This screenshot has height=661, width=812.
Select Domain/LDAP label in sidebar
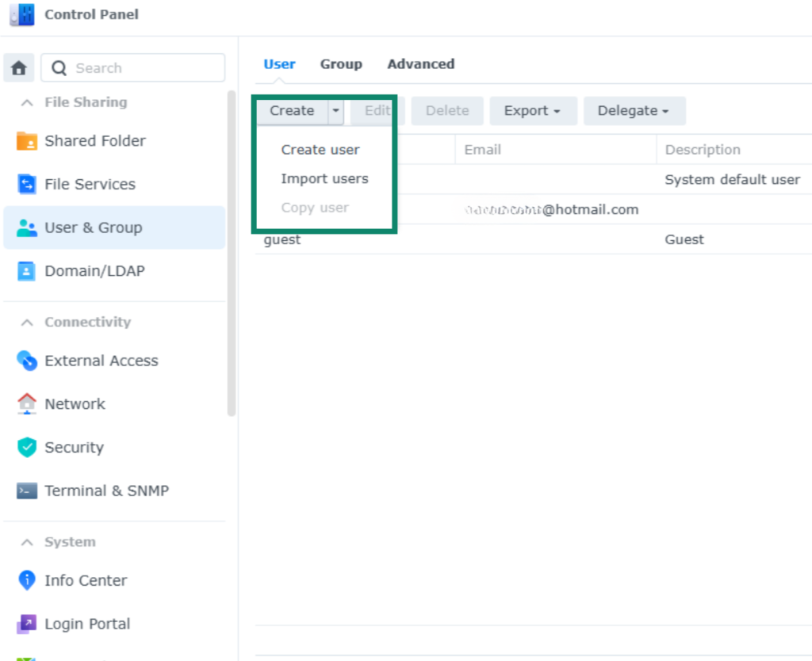[x=95, y=271]
